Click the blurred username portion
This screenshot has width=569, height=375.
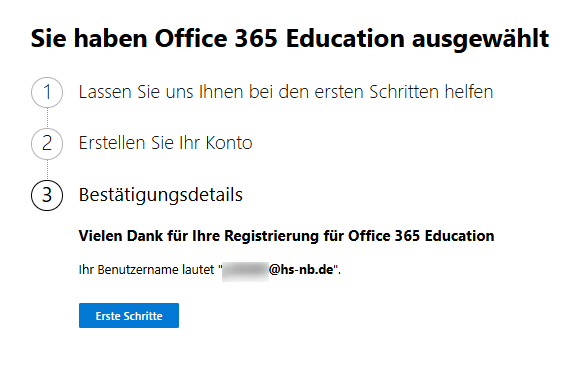point(245,271)
